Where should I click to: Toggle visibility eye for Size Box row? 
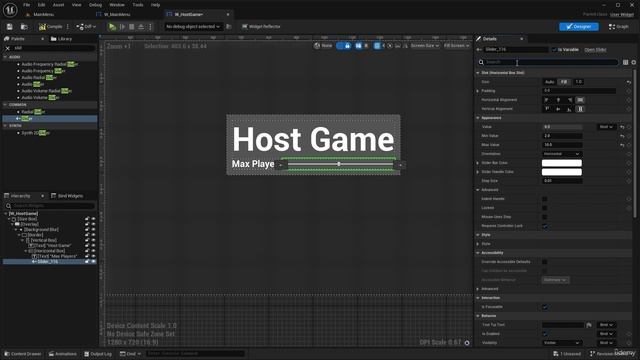click(x=93, y=219)
